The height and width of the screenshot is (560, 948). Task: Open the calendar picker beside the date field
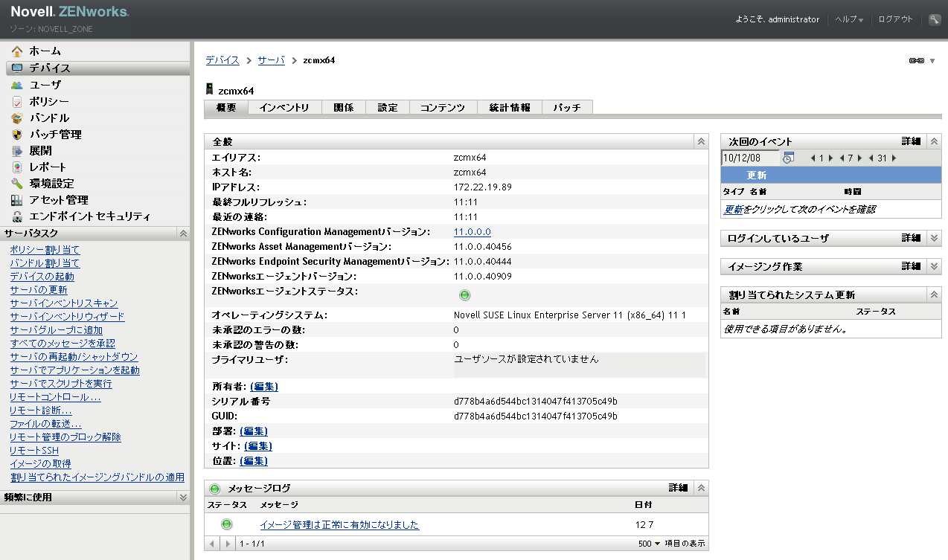tap(788, 158)
